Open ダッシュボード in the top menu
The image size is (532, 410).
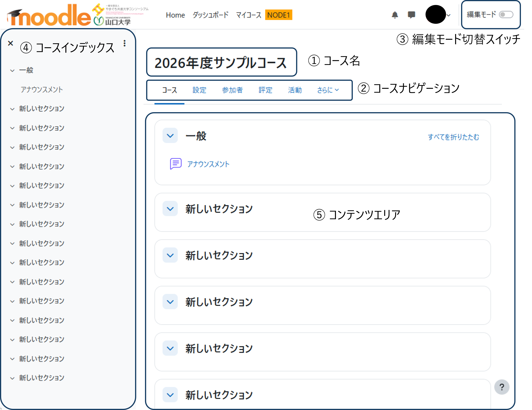tap(210, 15)
